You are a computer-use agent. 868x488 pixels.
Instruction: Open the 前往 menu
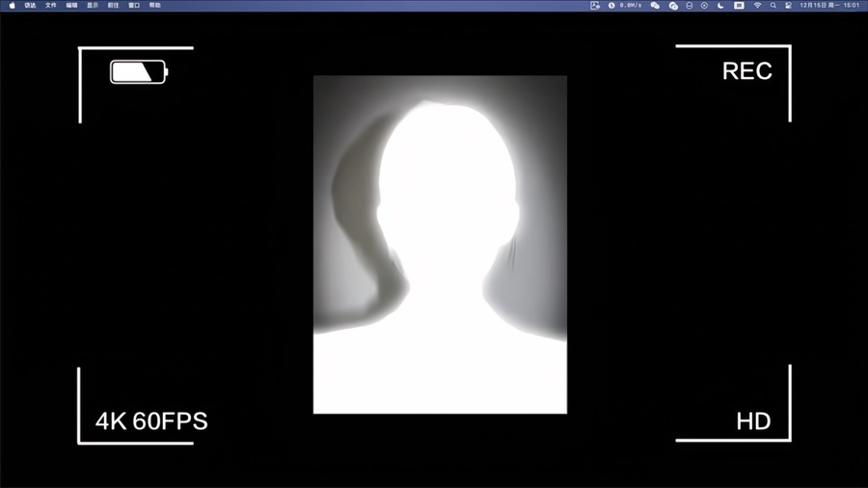click(x=114, y=5)
